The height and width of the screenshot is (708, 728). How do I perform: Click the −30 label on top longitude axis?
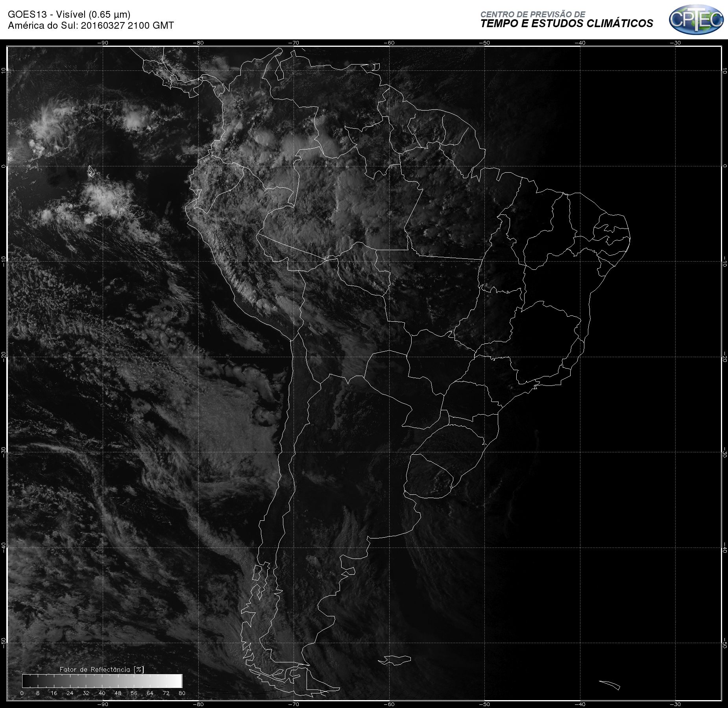click(675, 43)
